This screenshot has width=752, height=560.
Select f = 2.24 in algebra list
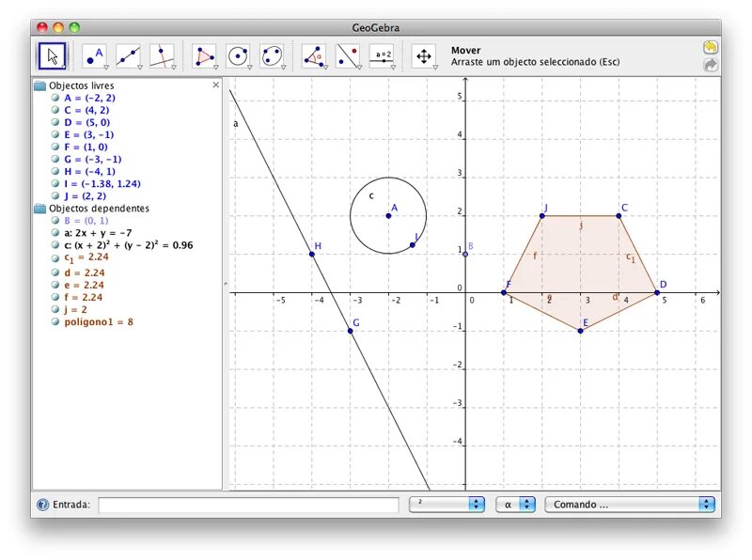point(84,297)
